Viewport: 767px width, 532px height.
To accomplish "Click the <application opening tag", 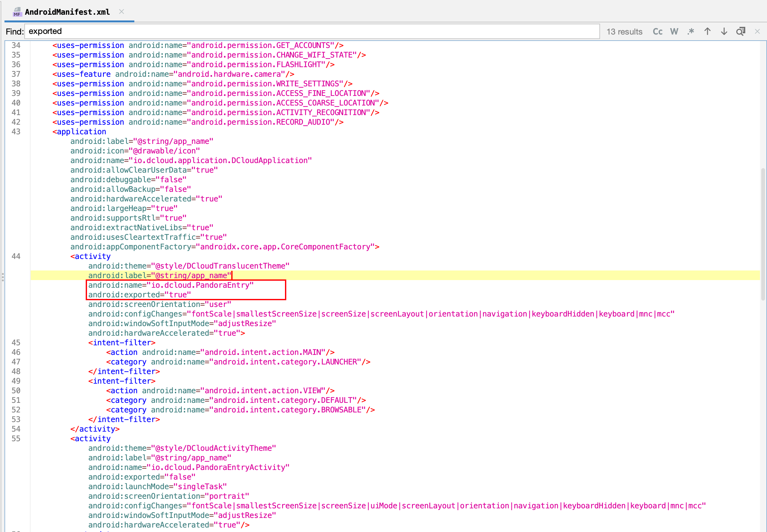I will [79, 132].
